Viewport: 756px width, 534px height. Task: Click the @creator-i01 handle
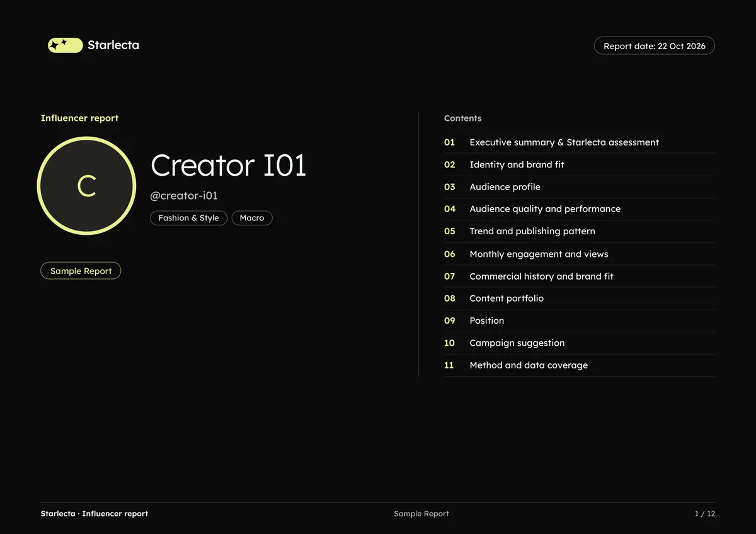point(184,196)
